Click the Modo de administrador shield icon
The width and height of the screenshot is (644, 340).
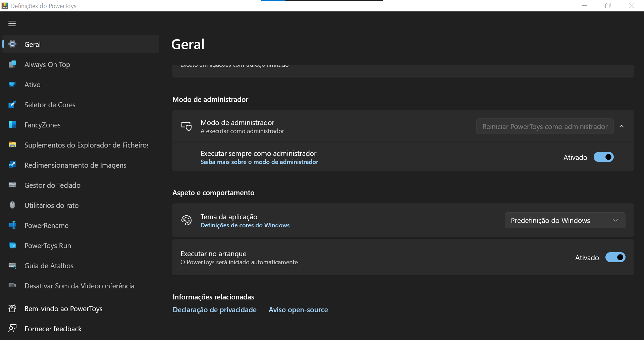(186, 126)
